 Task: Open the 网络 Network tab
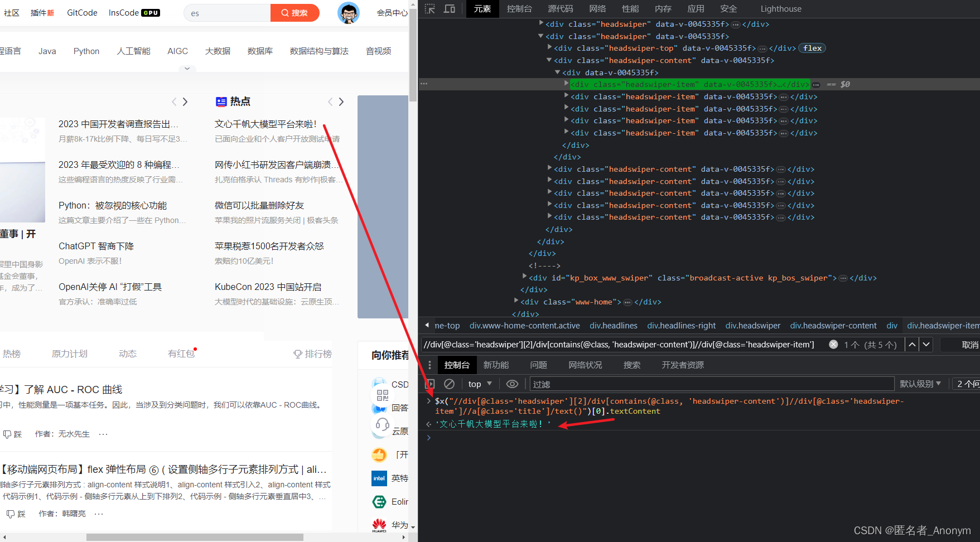pyautogui.click(x=597, y=9)
